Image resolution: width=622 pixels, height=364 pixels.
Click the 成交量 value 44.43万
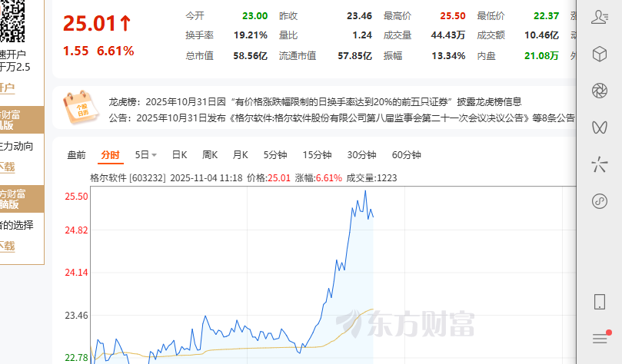[x=448, y=35]
